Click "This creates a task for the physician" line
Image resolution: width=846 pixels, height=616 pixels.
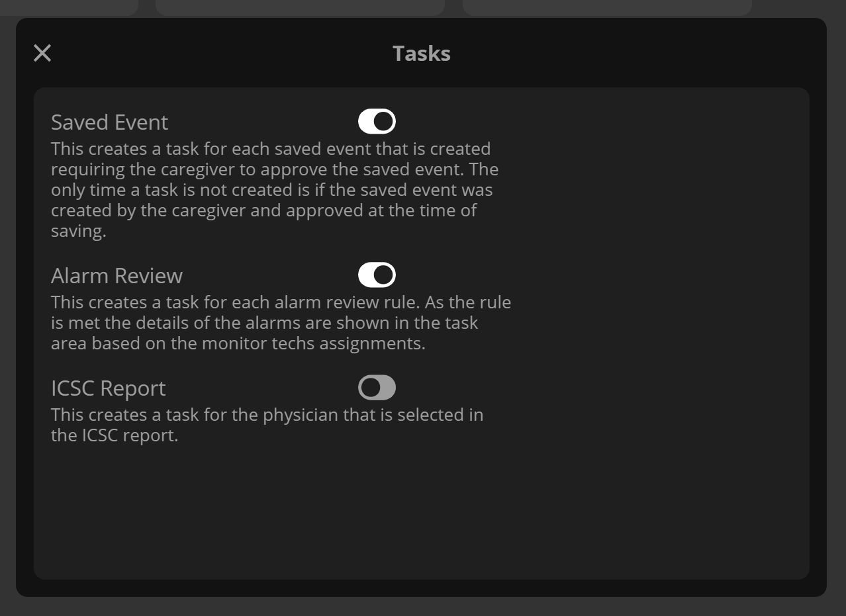click(x=267, y=415)
